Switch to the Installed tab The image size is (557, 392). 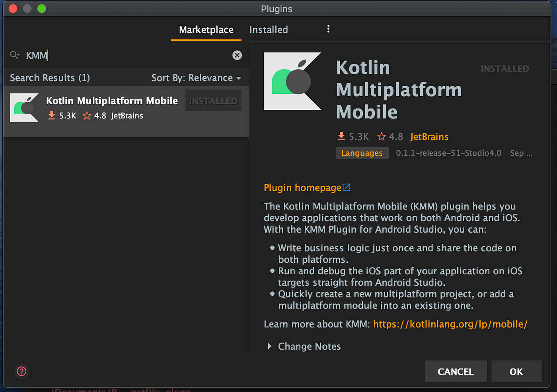(x=269, y=30)
